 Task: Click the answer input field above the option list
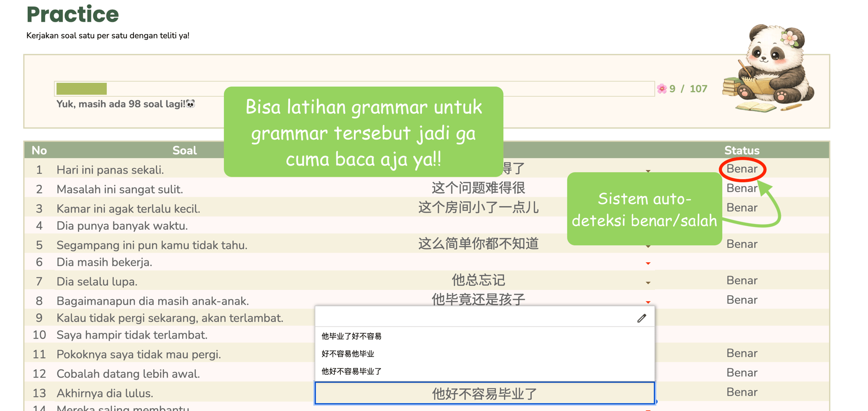(x=452, y=318)
